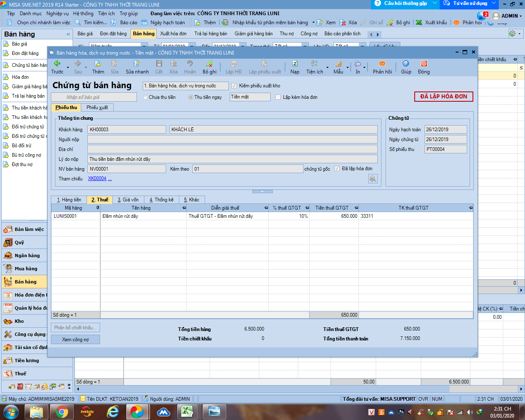Image resolution: width=525 pixels, height=420 pixels.
Task: Open the Giúp help icon
Action: pos(406,64)
